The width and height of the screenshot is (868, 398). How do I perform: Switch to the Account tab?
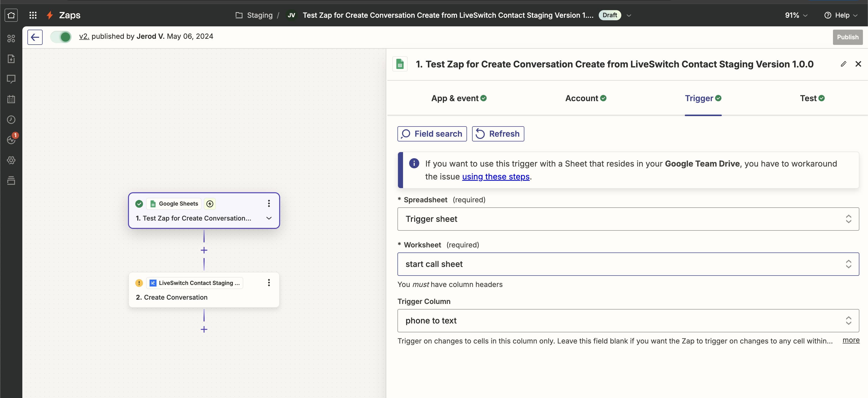(586, 98)
